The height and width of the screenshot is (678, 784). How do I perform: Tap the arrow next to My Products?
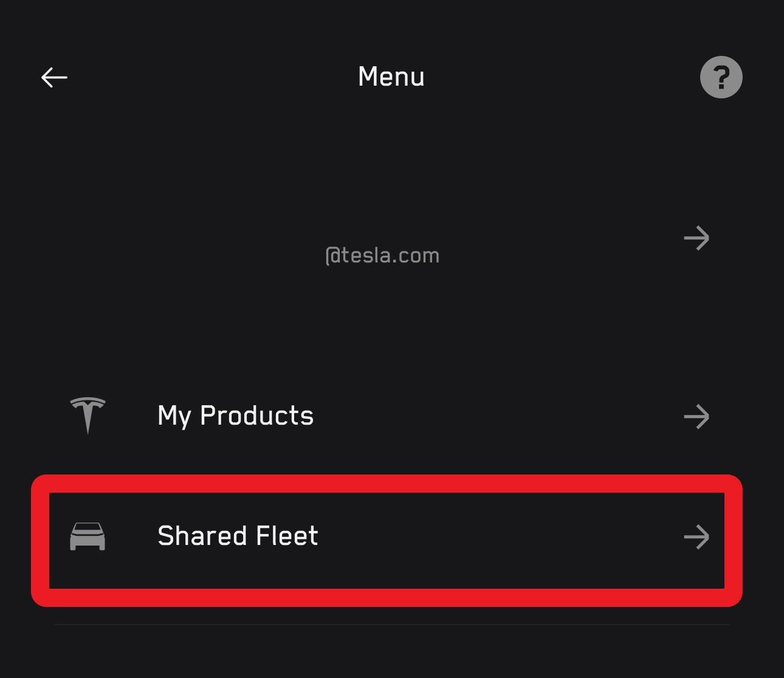pos(696,417)
